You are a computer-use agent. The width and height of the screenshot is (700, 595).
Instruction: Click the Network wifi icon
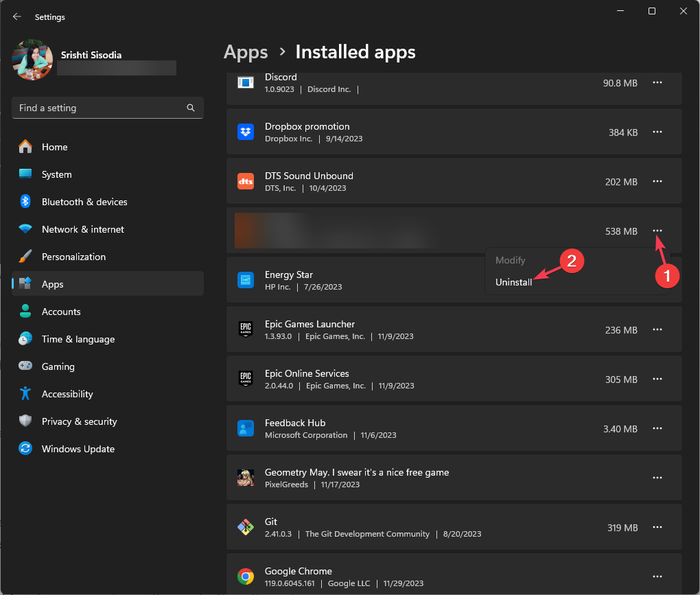(25, 229)
